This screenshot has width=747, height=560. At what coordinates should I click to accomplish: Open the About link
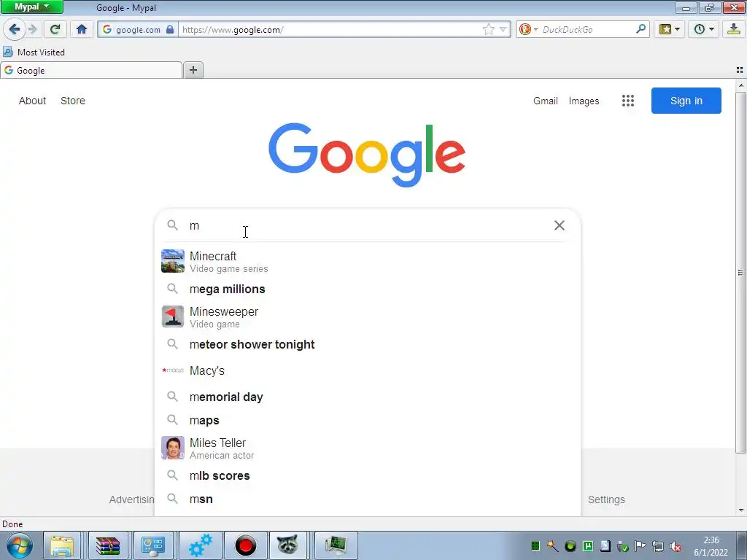(x=32, y=101)
